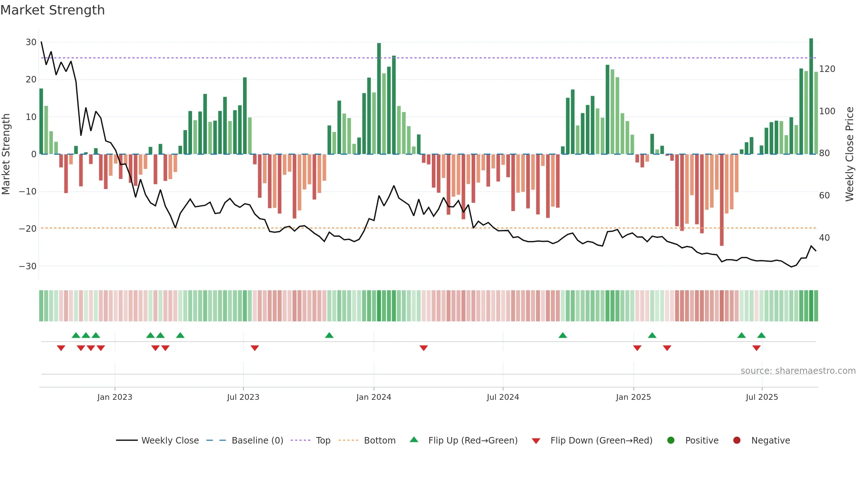Click the orange dotted Bottom line sample
The width and height of the screenshot is (868, 488).
[349, 440]
